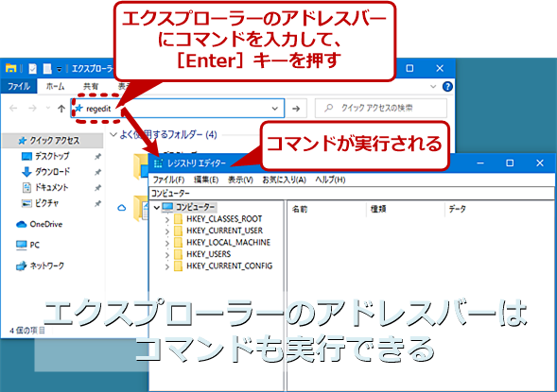Screen dimensions: 557x392
Task: Open the 編集(E) menu in Registry Editor
Action: pos(206,179)
